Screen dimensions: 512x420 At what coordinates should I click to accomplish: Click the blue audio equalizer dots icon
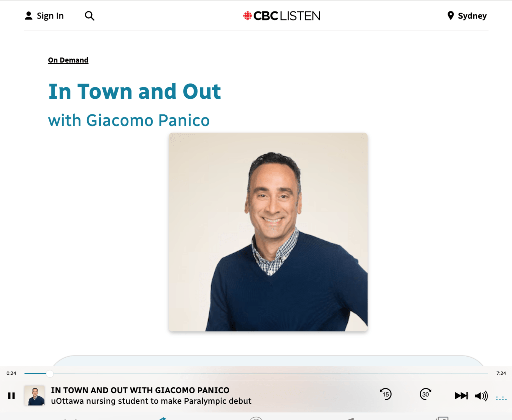click(x=501, y=398)
